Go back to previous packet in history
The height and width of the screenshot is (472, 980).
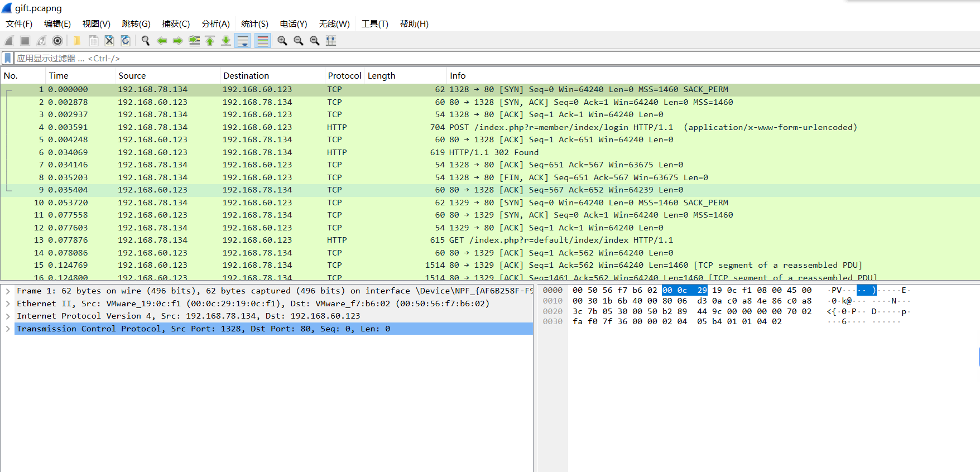click(x=162, y=41)
